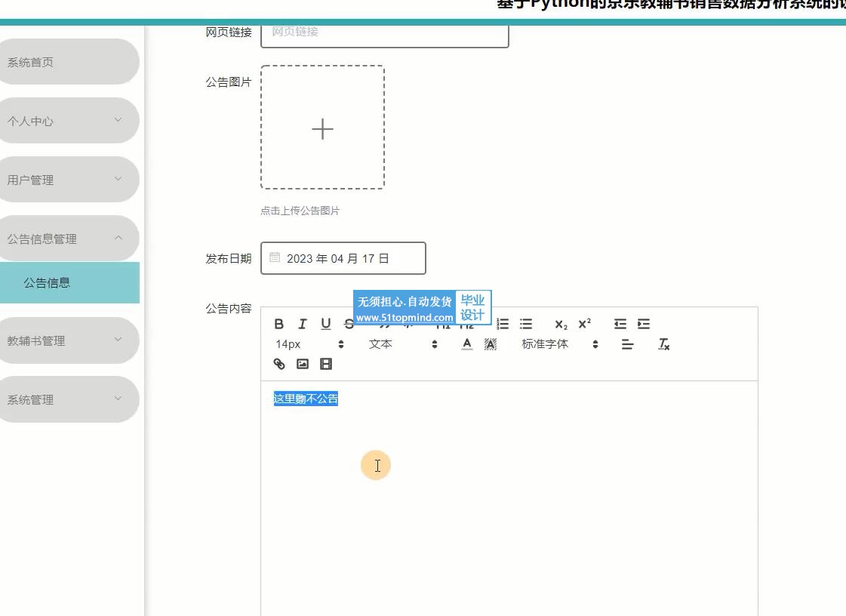Toggle underline formatting in editor
The height and width of the screenshot is (616, 846).
pyautogui.click(x=326, y=324)
